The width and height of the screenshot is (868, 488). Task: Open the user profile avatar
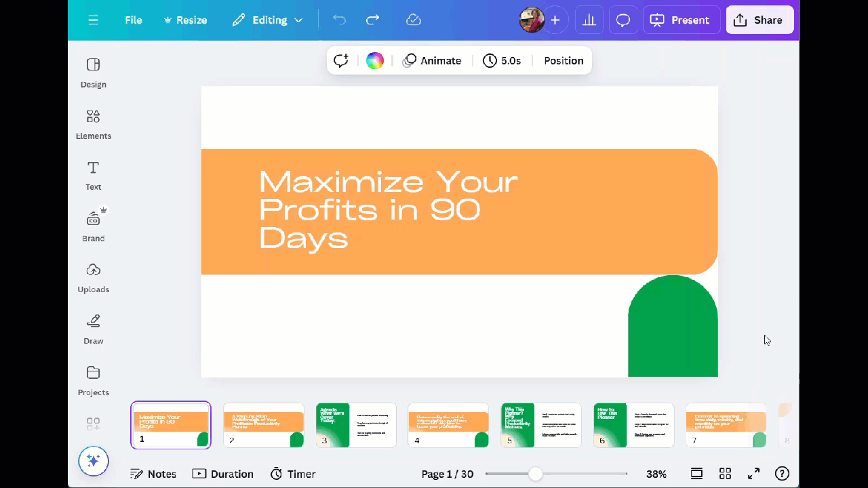532,20
